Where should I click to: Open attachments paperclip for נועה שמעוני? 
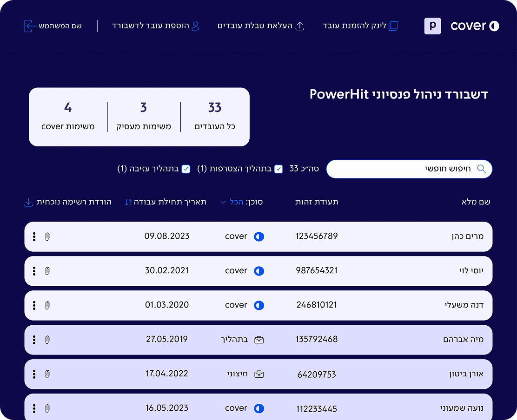pos(47,408)
